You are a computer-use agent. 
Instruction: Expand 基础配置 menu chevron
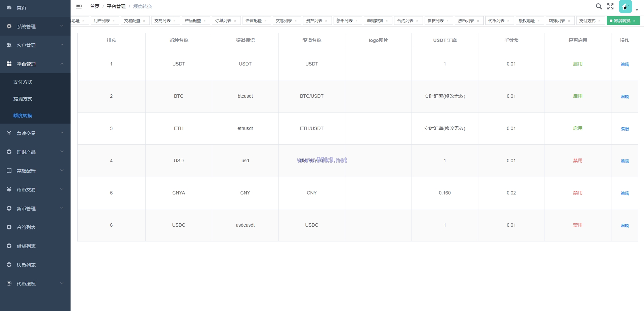pos(62,170)
